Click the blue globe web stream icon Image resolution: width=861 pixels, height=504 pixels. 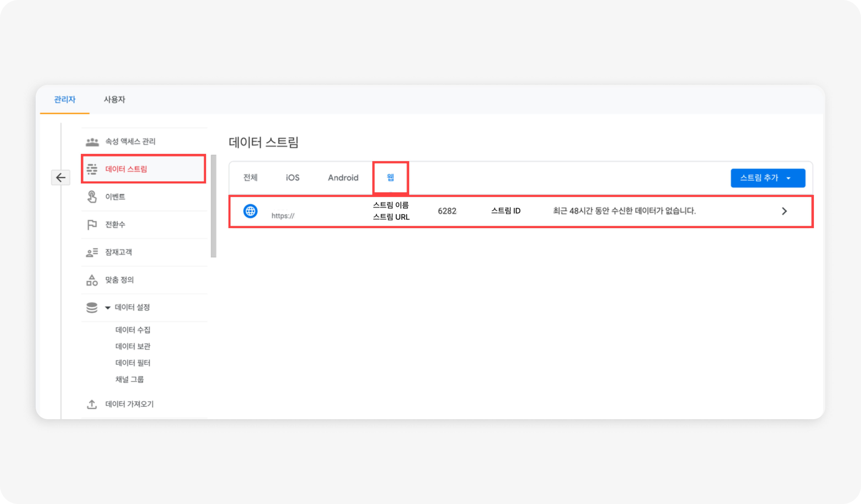point(250,211)
